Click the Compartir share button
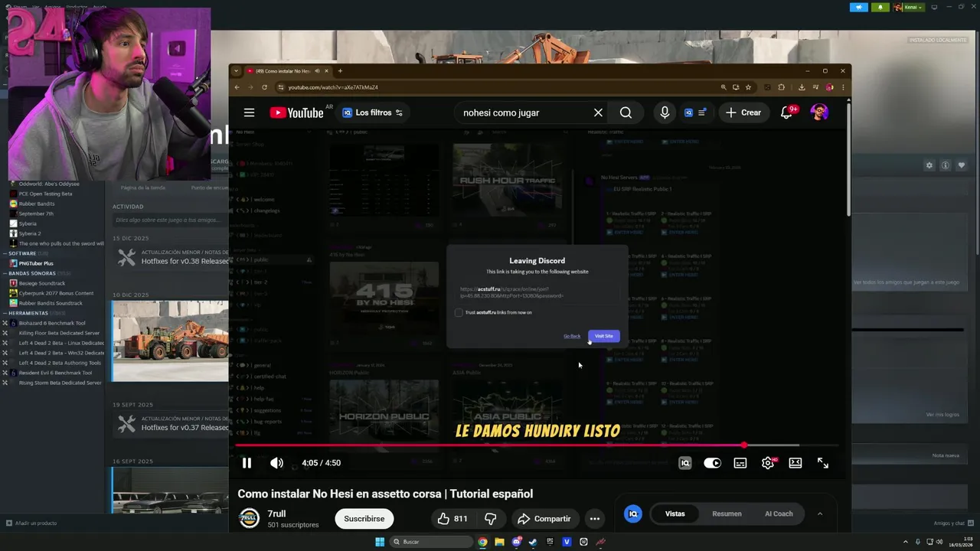 point(544,519)
